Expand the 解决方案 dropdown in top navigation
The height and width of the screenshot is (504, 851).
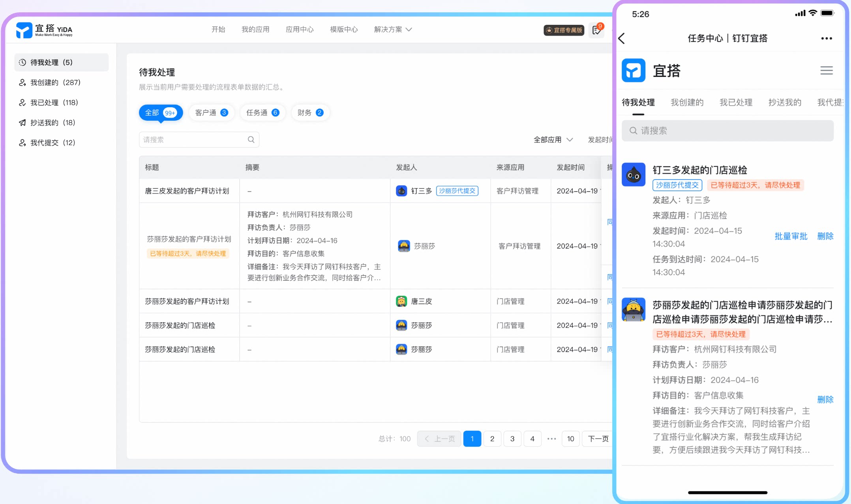tap(393, 30)
